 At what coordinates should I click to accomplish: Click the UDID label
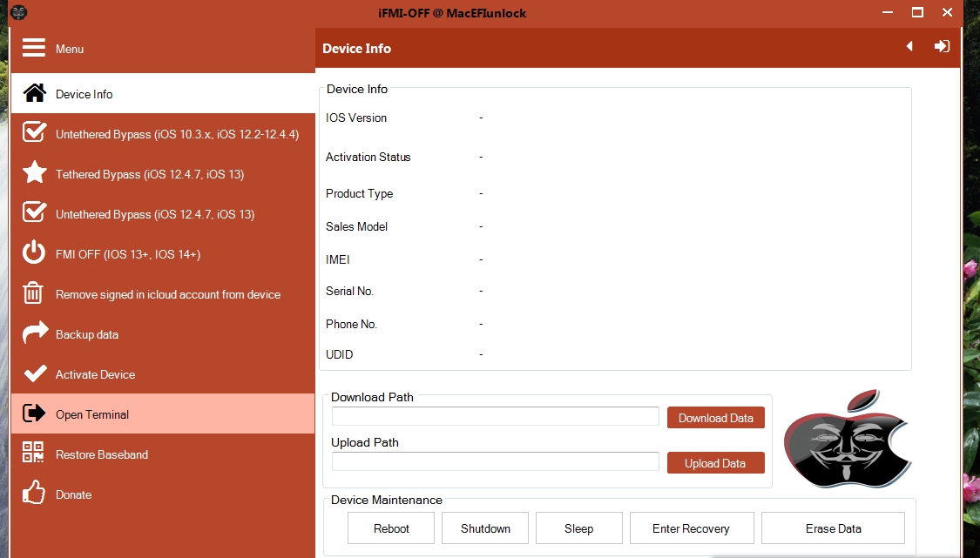click(x=340, y=354)
